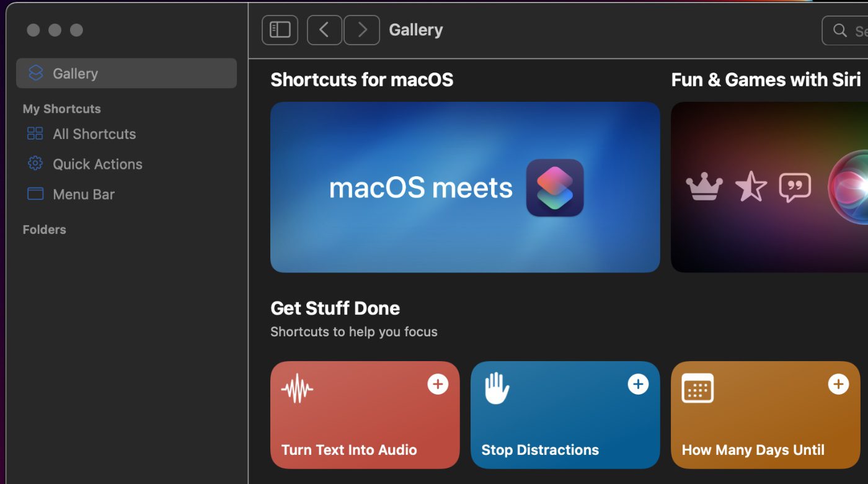Click the search magnifier icon

click(x=840, y=30)
